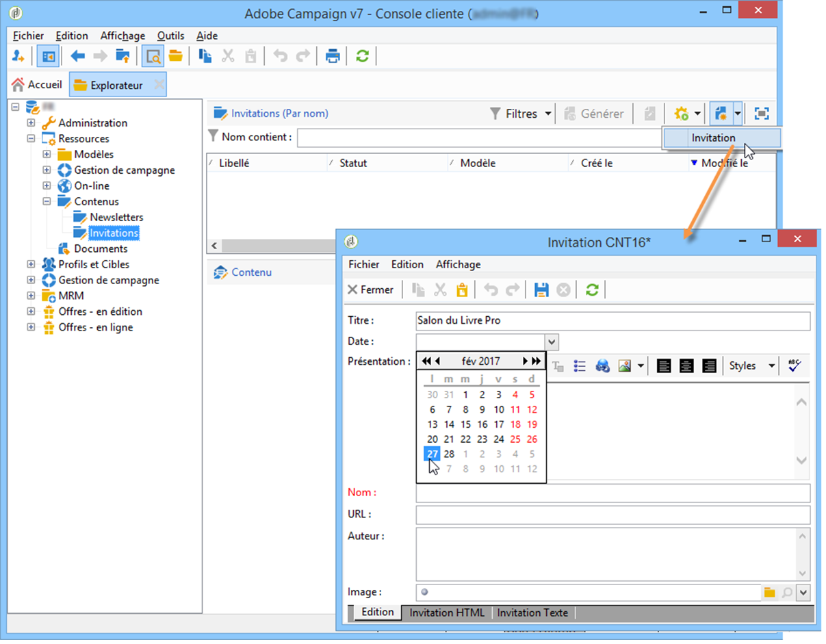Select the Documents tree item
The width and height of the screenshot is (826, 644).
pyautogui.click(x=101, y=249)
